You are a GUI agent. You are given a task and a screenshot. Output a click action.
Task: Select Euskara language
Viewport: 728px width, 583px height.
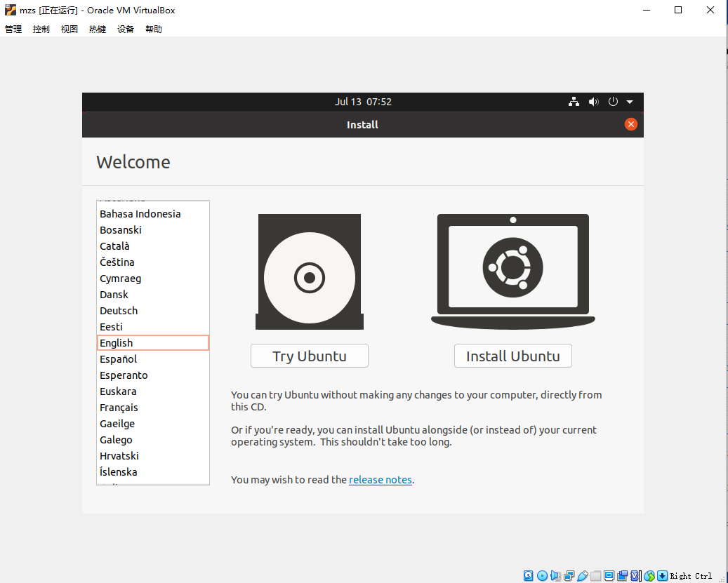153,391
